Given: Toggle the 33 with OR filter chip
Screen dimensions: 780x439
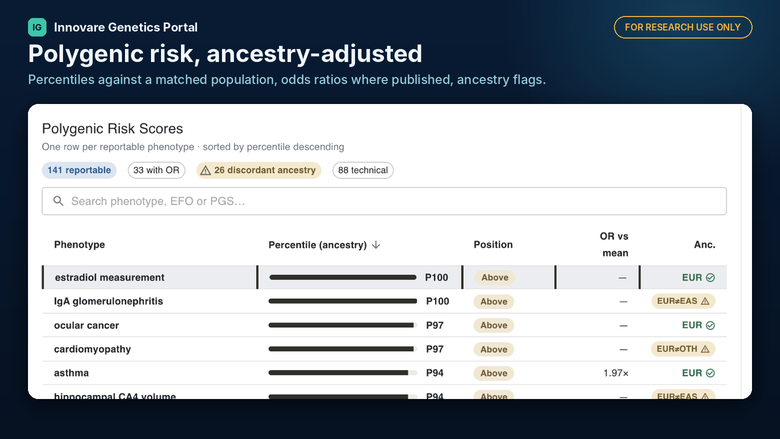Looking at the screenshot, I should pyautogui.click(x=156, y=170).
